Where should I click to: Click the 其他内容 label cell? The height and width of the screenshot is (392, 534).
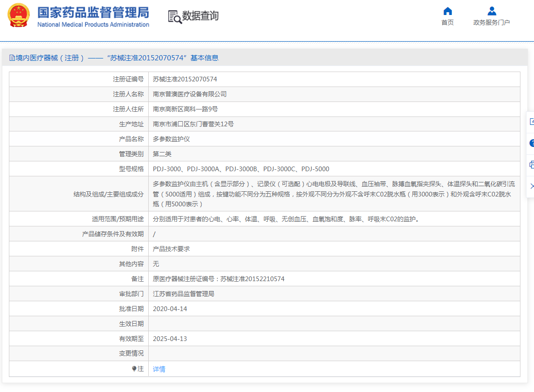79,264
